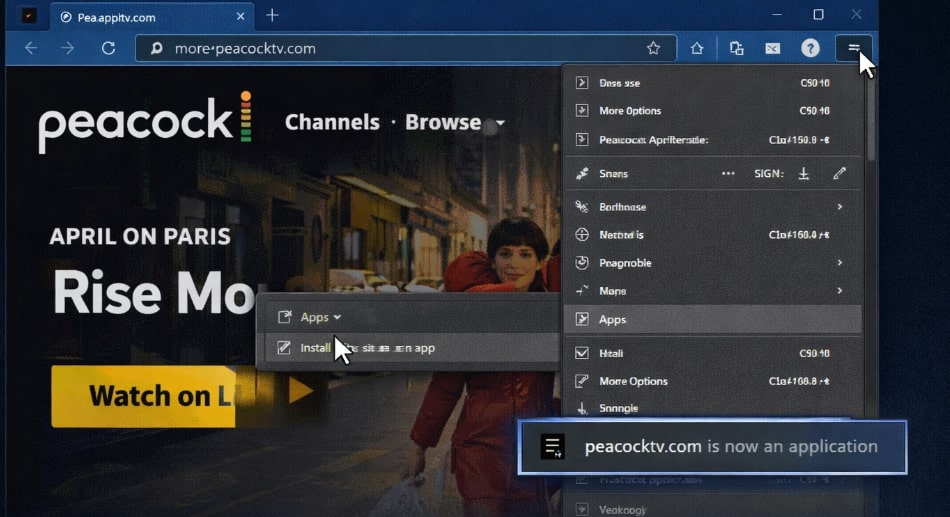Click the notification's list icon
This screenshot has width=950, height=517.
coord(552,447)
